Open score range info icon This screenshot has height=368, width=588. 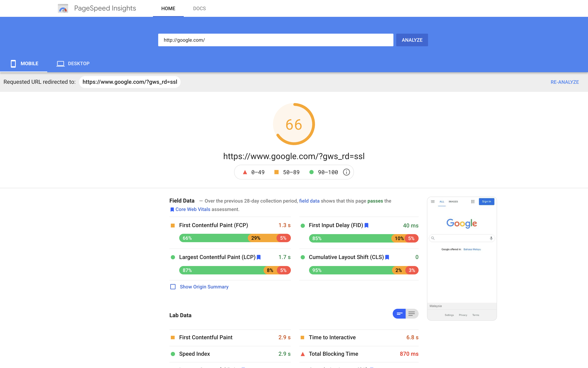click(346, 172)
